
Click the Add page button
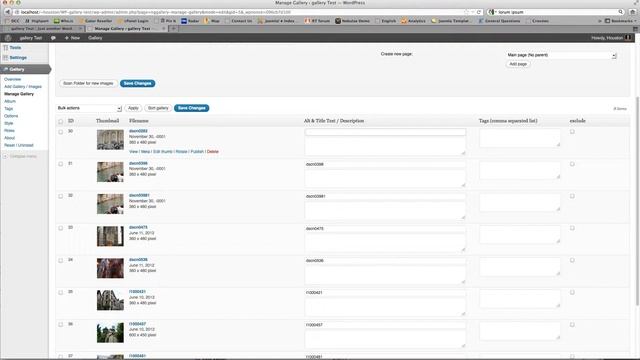518,64
